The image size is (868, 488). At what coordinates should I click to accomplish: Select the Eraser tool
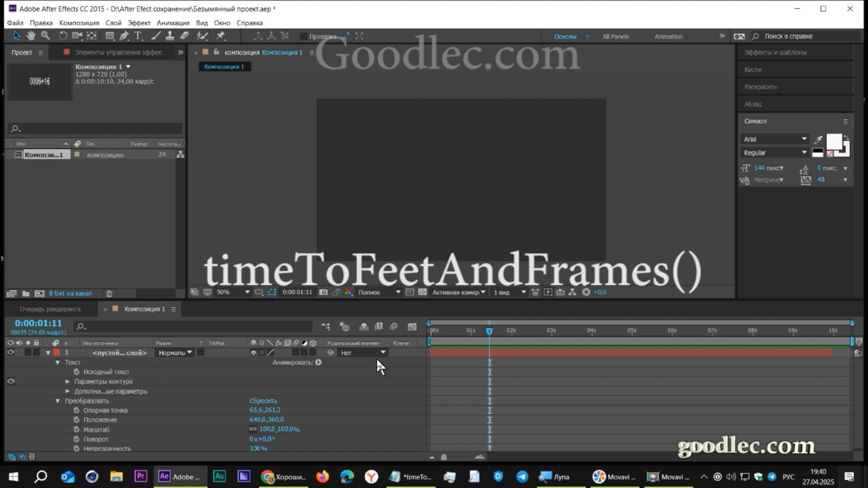(184, 36)
